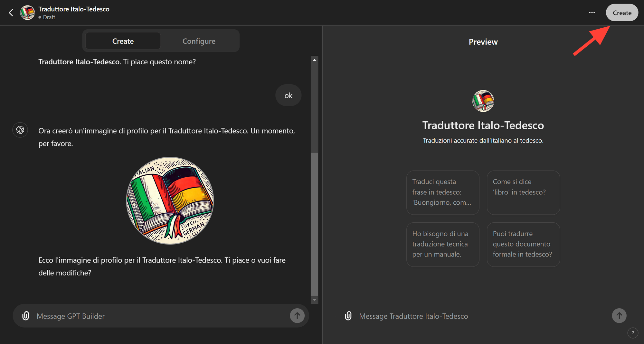The image size is (644, 344).
Task: Type in Message GPT Builder field
Action: pyautogui.click(x=161, y=316)
